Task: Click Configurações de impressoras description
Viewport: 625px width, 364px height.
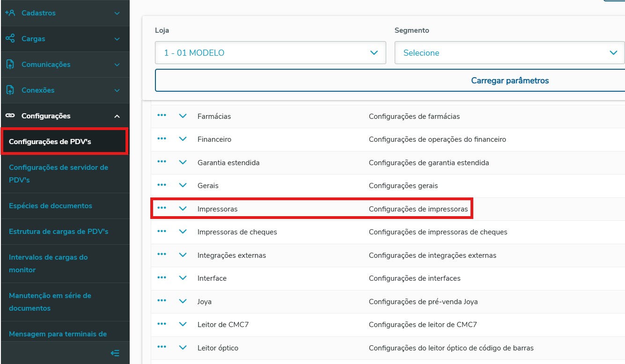Action: click(418, 209)
